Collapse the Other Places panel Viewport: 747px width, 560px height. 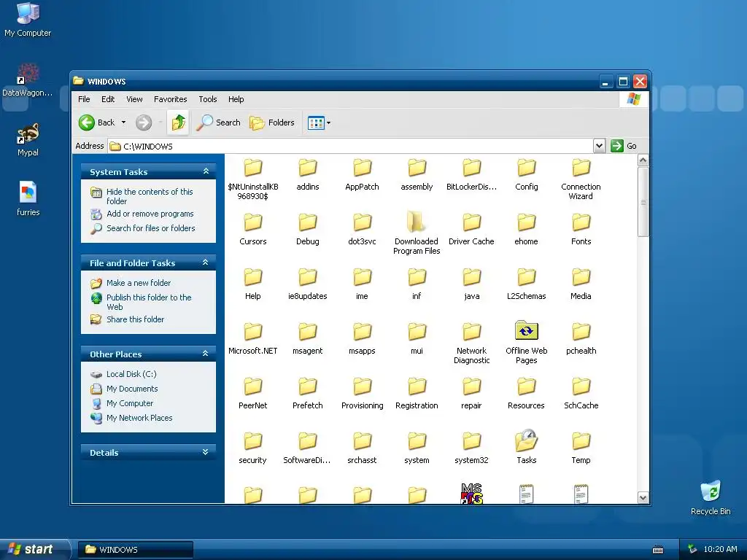click(206, 354)
